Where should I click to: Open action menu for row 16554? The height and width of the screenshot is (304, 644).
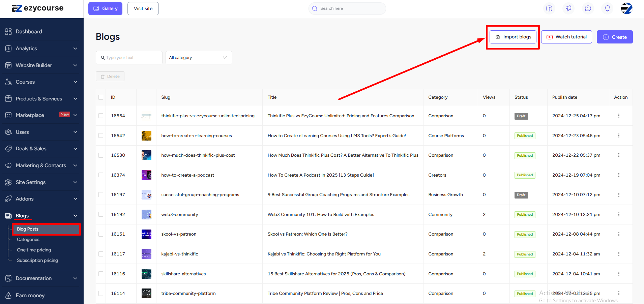tap(619, 116)
